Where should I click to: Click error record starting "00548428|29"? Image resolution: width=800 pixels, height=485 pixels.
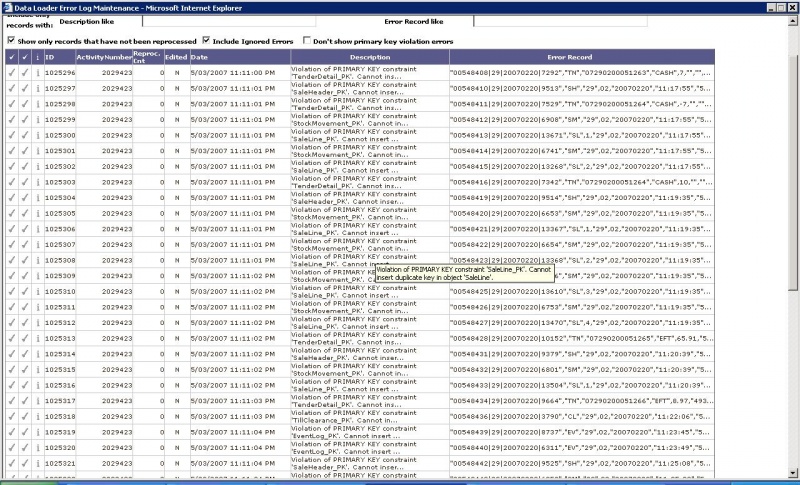pyautogui.click(x=581, y=339)
